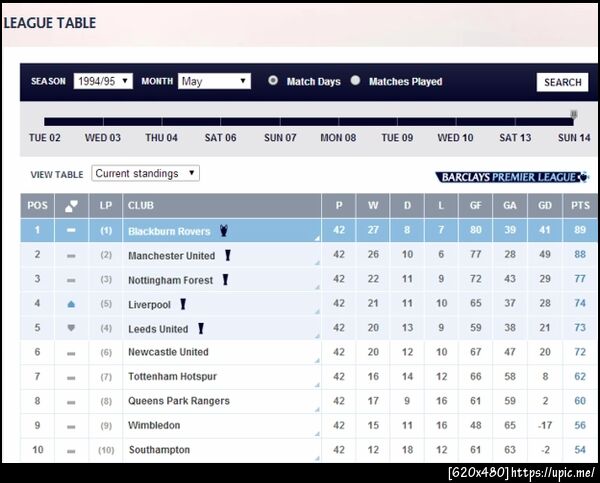Click the down-arrow movement icon in Leeds row
The image size is (600, 483).
coord(71,328)
